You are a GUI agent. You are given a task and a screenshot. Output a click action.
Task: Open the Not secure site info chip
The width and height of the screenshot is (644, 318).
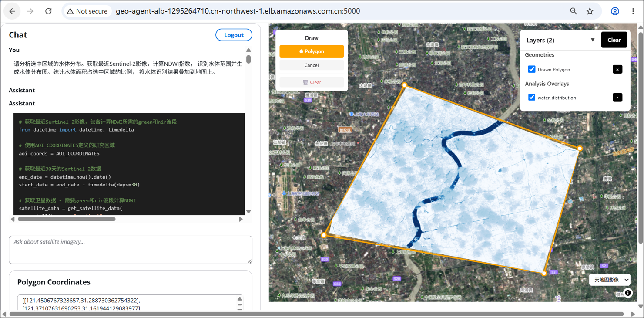tap(87, 11)
